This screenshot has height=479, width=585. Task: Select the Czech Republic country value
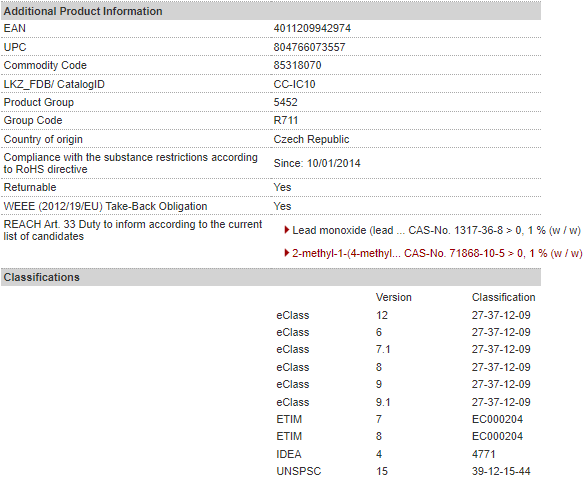[x=311, y=139]
